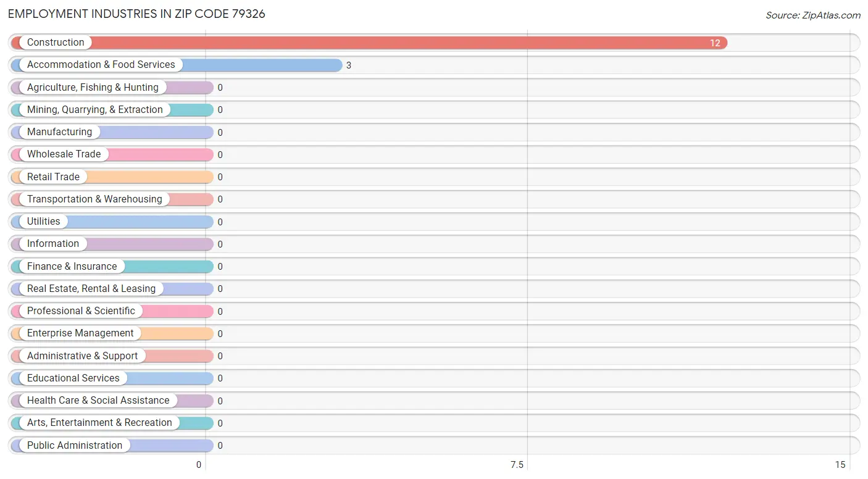Viewport: 868px width, 479px height.
Task: Click the Educational Services label
Action: [73, 378]
